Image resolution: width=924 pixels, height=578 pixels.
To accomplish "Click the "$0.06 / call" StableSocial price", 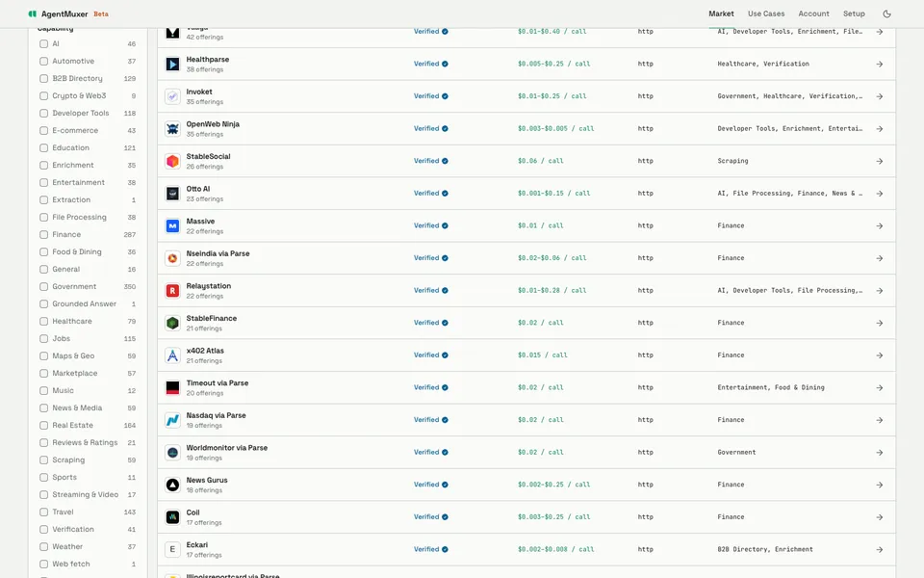I will tap(540, 161).
